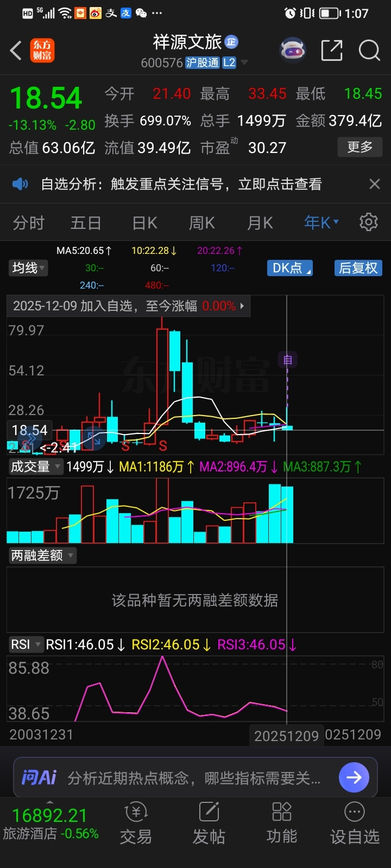Image resolution: width=391 pixels, height=868 pixels.
Task: Tap the RSI1:46.05 indicator value
Action: point(86,644)
